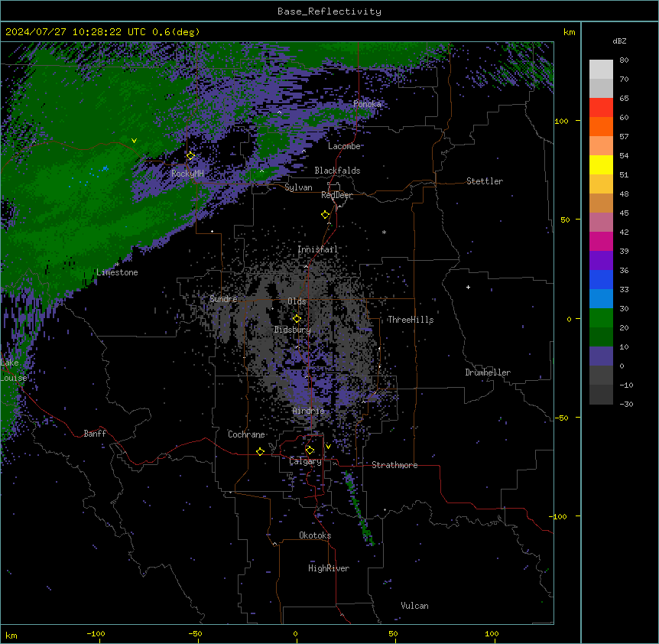Click the Vulcan label

(415, 606)
